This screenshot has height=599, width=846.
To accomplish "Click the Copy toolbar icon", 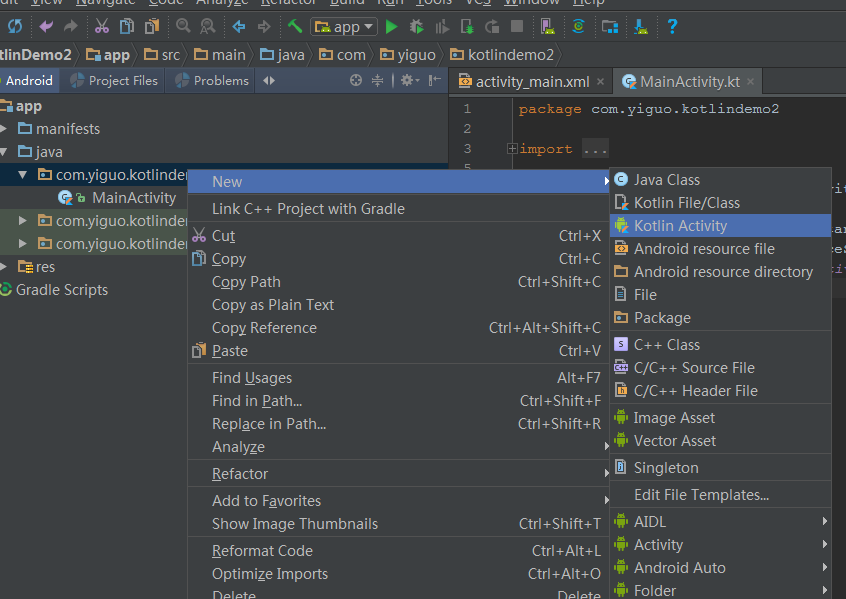I will [127, 26].
